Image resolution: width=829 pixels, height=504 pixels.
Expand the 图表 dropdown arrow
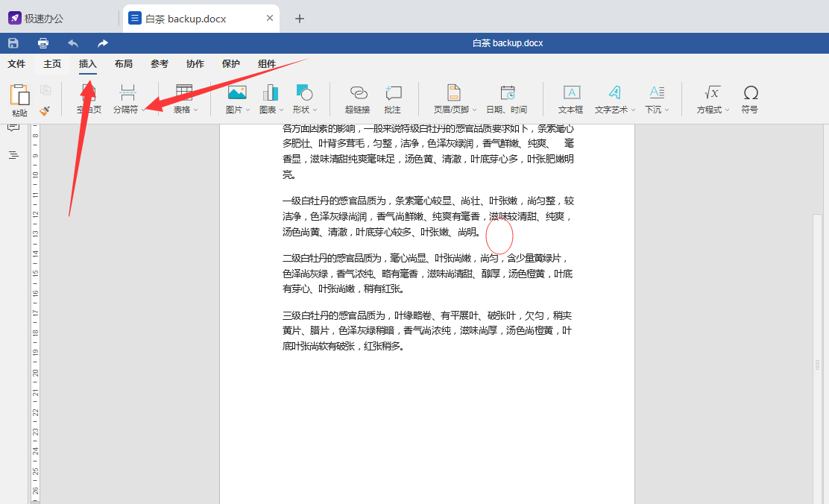click(281, 110)
